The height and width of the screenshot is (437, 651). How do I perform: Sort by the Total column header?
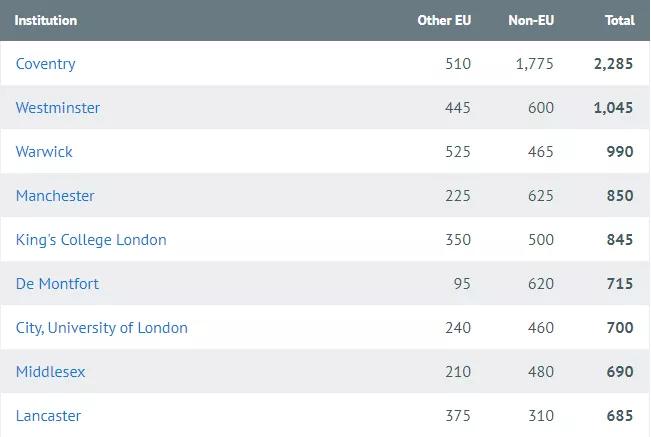click(619, 20)
